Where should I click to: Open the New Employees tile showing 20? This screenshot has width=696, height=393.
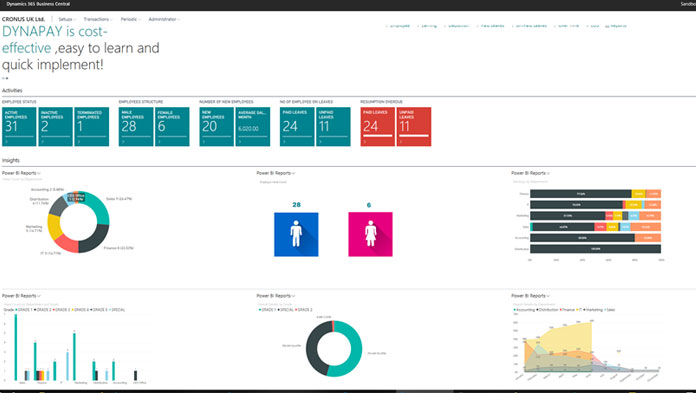coord(217,127)
